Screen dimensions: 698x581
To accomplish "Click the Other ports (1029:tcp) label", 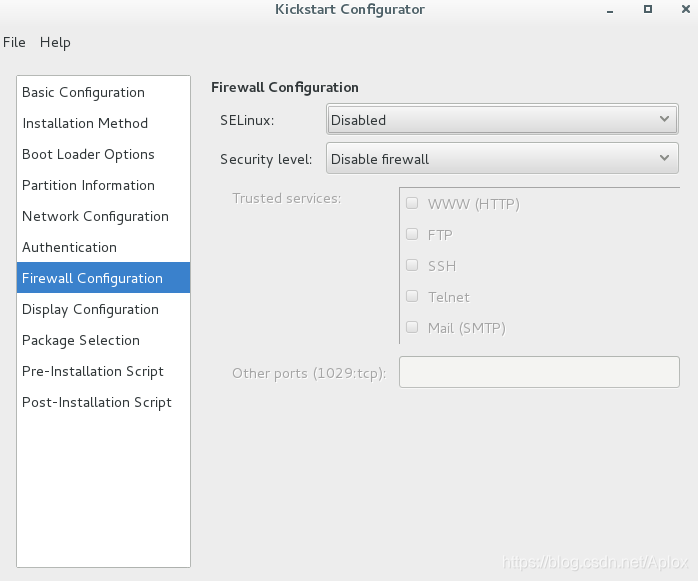I will (309, 373).
